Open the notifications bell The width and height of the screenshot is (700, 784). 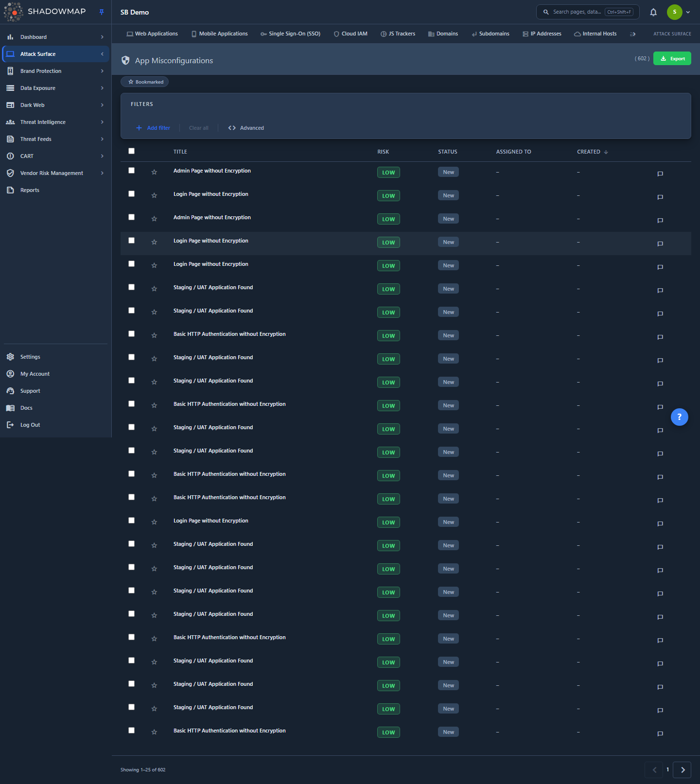pos(653,12)
